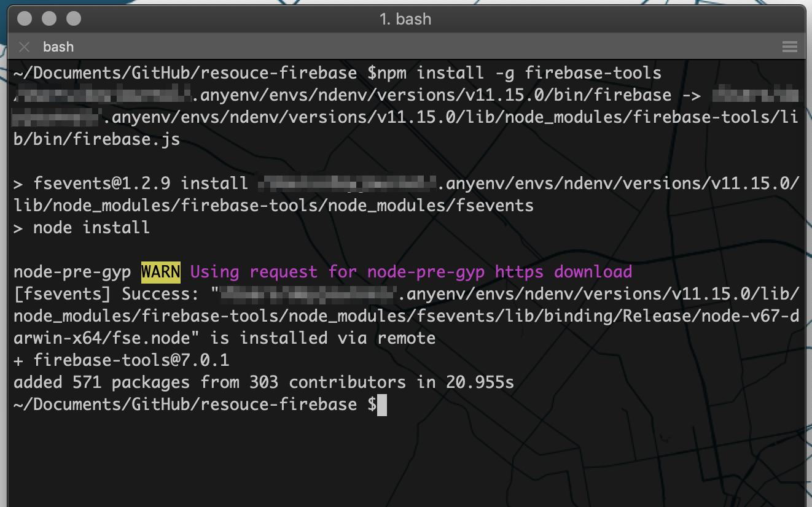812x507 pixels.
Task: Click the '> fsevents@1.2.9 install' text
Action: point(131,184)
